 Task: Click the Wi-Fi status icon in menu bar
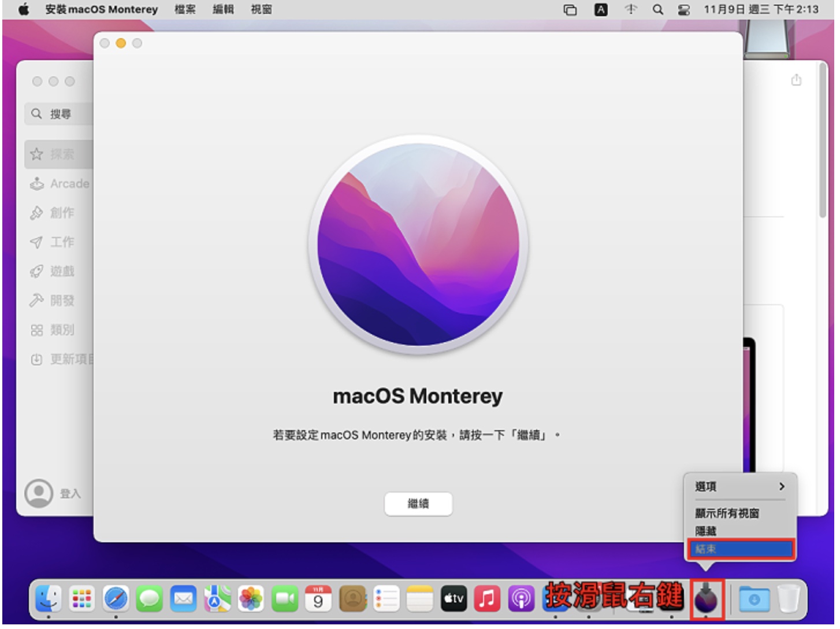631,9
